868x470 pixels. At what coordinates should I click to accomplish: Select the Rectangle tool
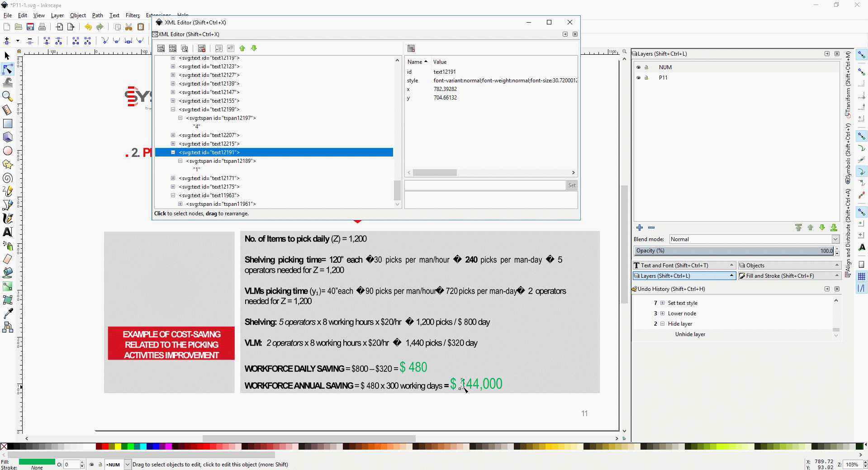point(7,123)
